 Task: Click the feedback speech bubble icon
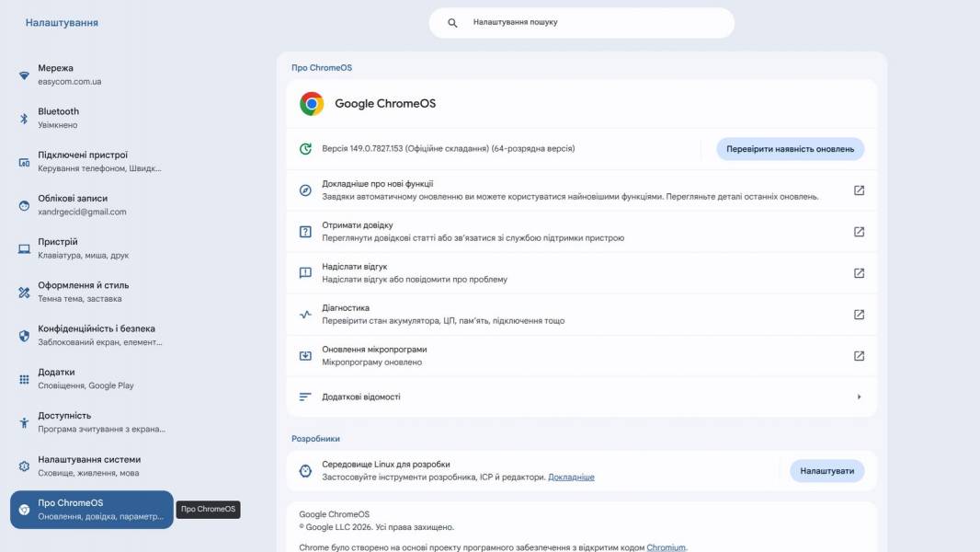pyautogui.click(x=305, y=272)
